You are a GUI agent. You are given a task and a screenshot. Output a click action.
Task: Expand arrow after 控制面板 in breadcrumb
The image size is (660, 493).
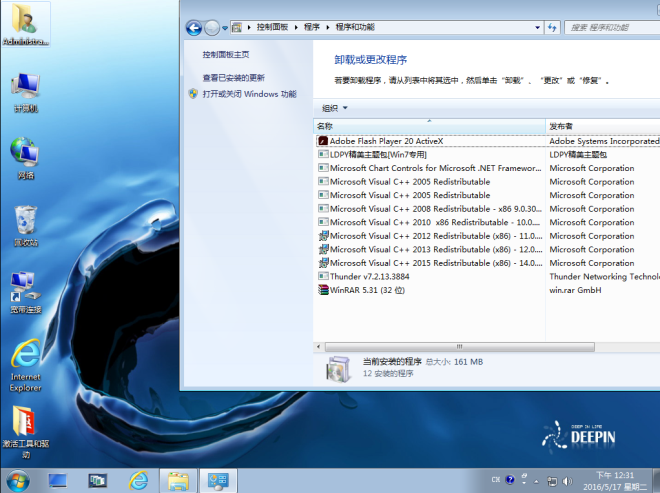pos(296,27)
